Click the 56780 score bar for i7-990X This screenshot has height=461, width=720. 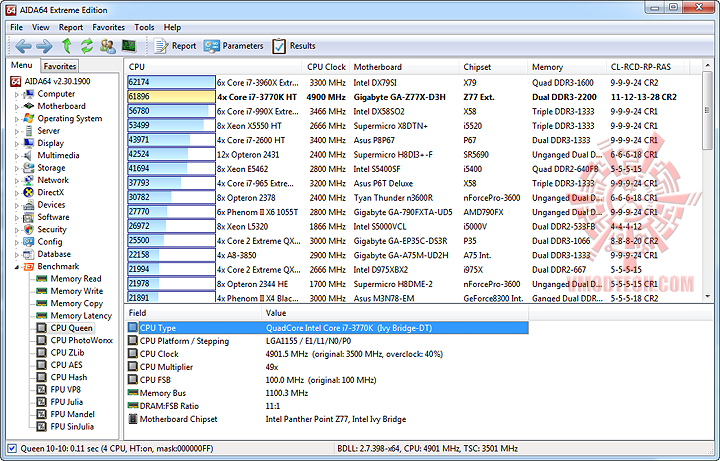click(171, 111)
